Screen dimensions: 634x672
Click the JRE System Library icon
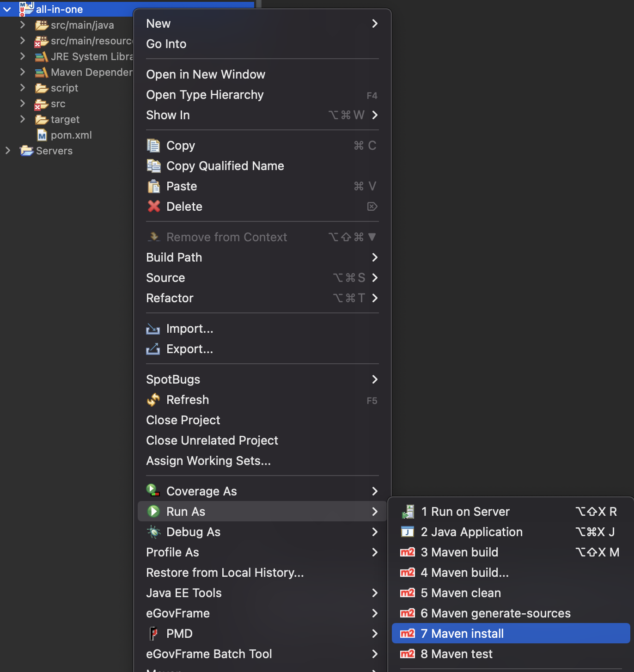42,57
